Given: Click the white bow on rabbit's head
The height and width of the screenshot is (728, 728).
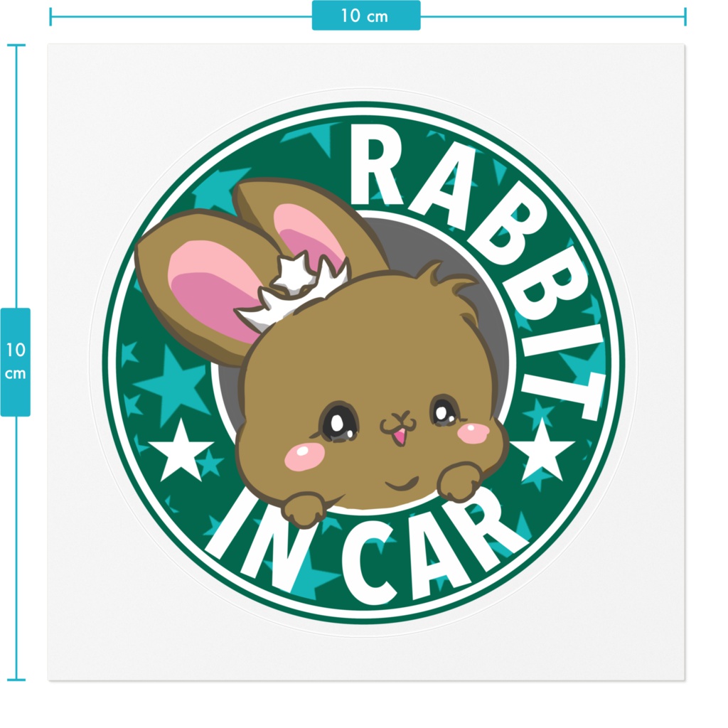Looking at the screenshot, I should point(292,291).
